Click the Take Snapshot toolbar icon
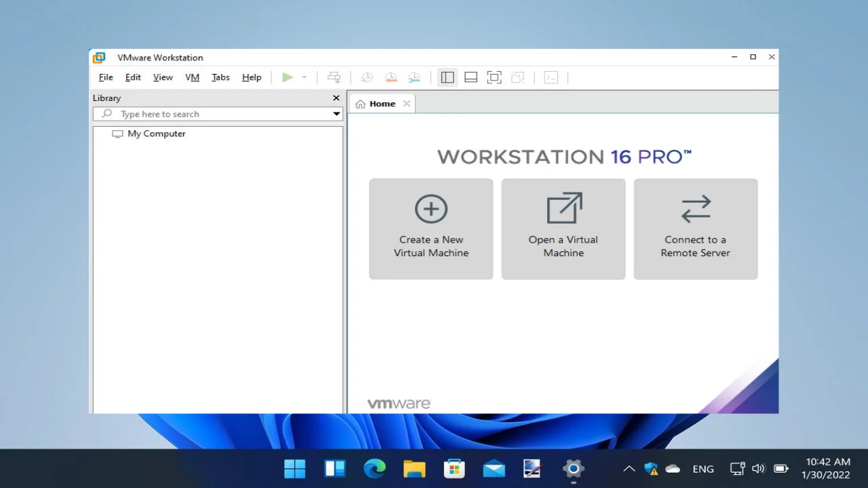 tap(367, 77)
